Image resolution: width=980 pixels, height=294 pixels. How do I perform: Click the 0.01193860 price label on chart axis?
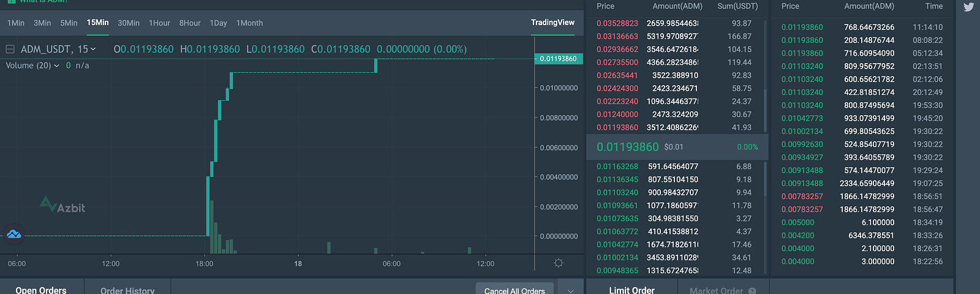[558, 59]
